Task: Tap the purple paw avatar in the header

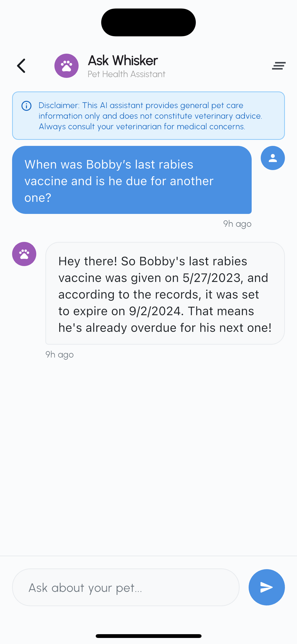Action: (x=67, y=66)
